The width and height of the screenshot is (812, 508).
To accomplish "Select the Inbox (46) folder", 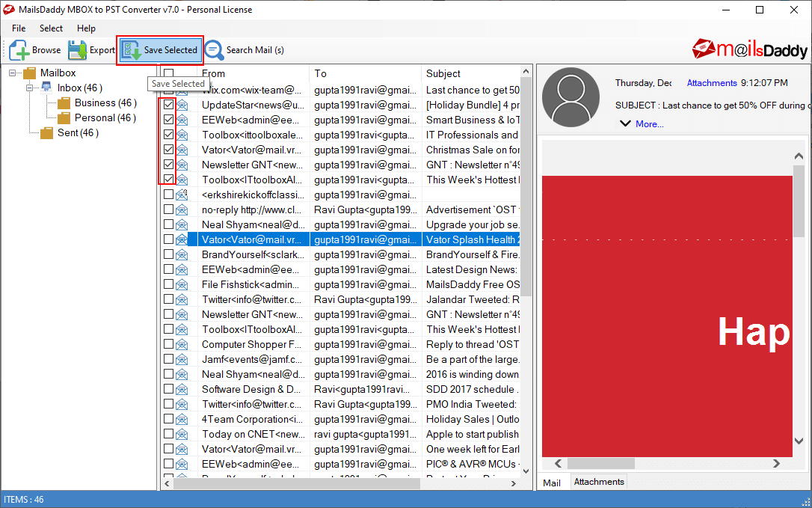I will click(80, 88).
